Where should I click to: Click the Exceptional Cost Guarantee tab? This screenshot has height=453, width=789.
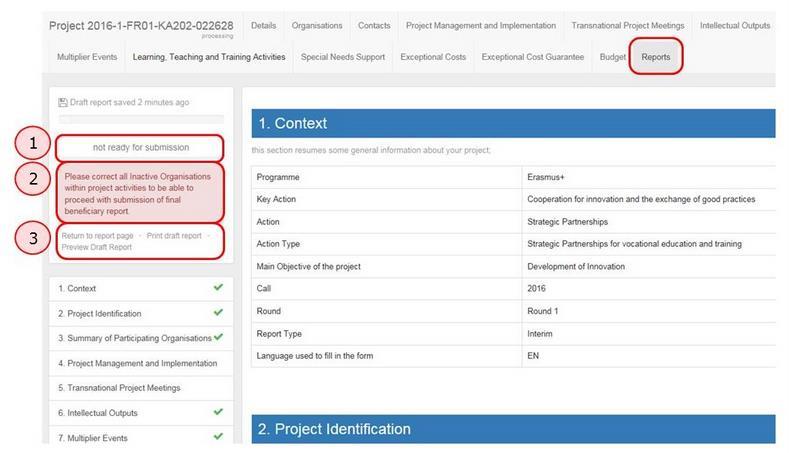[533, 57]
